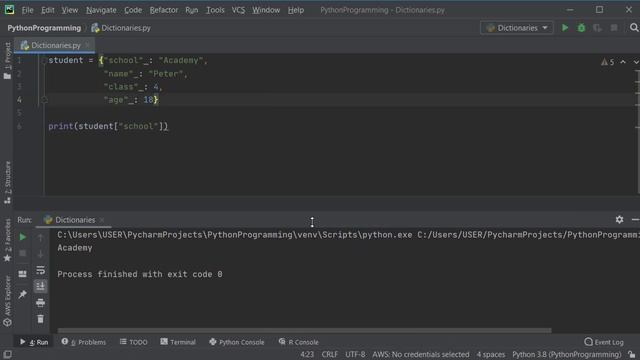Open the Code menu

[133, 10]
